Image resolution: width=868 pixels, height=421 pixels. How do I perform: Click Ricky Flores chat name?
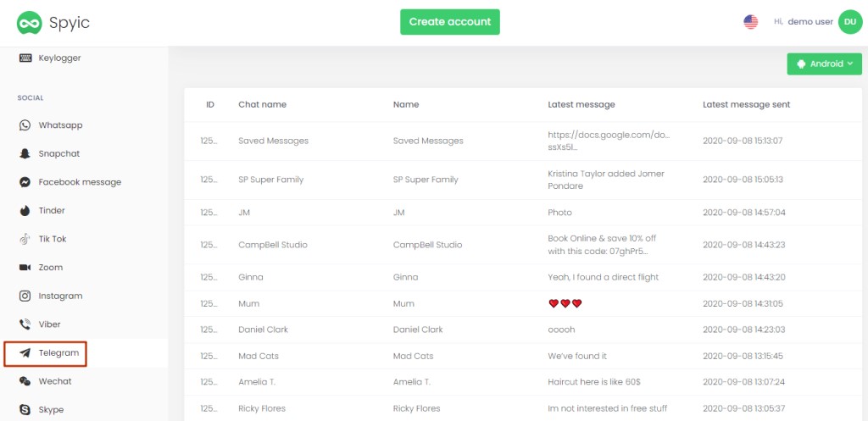(262, 409)
